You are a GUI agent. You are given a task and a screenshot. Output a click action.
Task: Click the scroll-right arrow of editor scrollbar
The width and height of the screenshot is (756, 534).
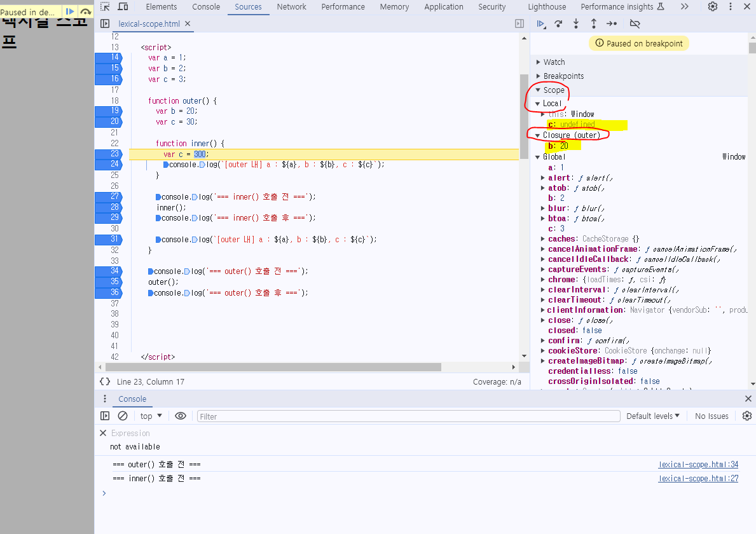point(514,367)
